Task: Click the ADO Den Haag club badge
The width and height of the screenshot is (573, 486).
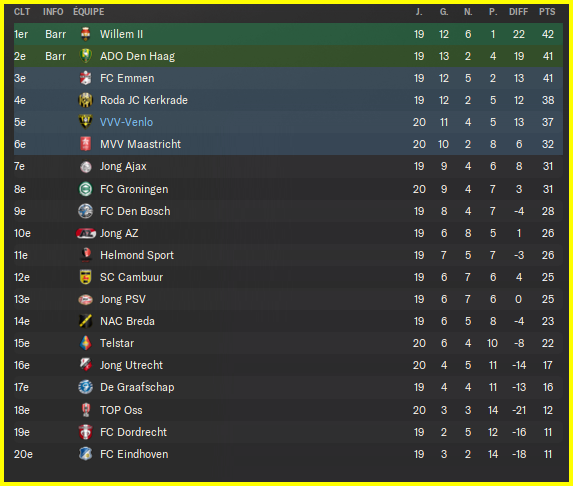Action: (86, 56)
